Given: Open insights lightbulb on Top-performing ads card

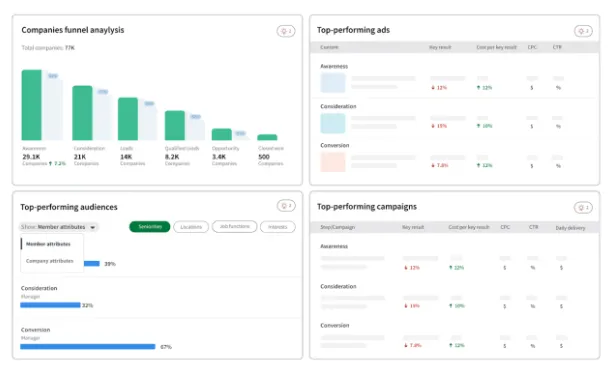Looking at the screenshot, I should tap(583, 31).
